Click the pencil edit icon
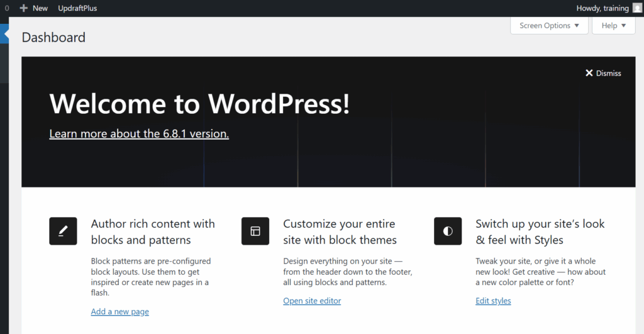This screenshot has width=644, height=334. coord(64,231)
